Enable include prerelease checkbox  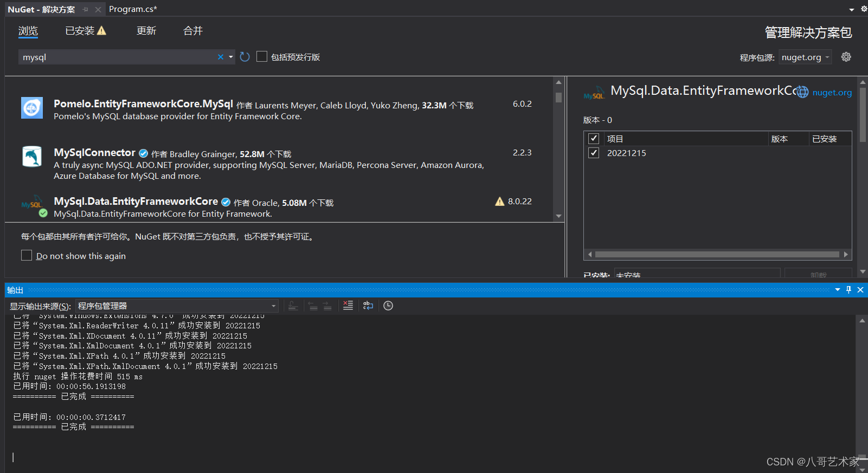[262, 56]
